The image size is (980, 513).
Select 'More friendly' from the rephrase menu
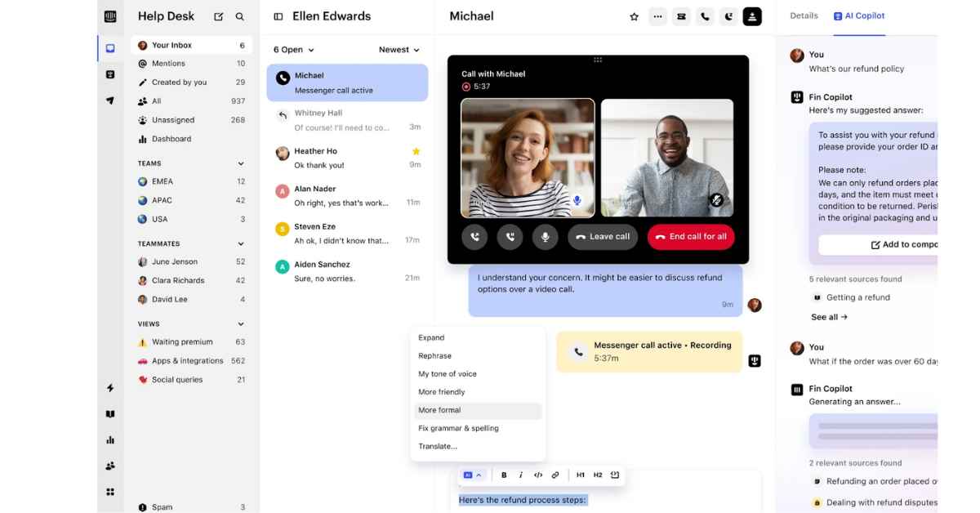coord(442,391)
